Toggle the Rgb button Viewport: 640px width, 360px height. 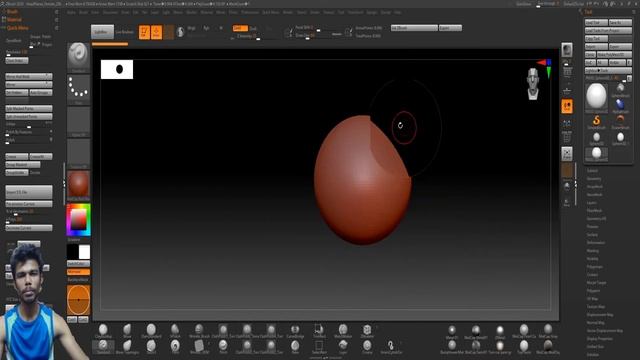pos(207,28)
